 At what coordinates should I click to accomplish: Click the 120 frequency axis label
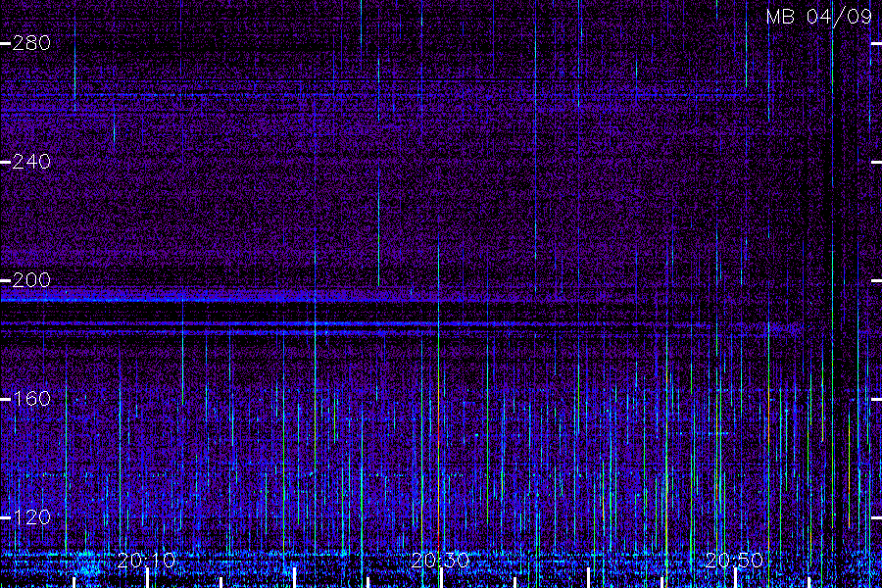tap(31, 517)
